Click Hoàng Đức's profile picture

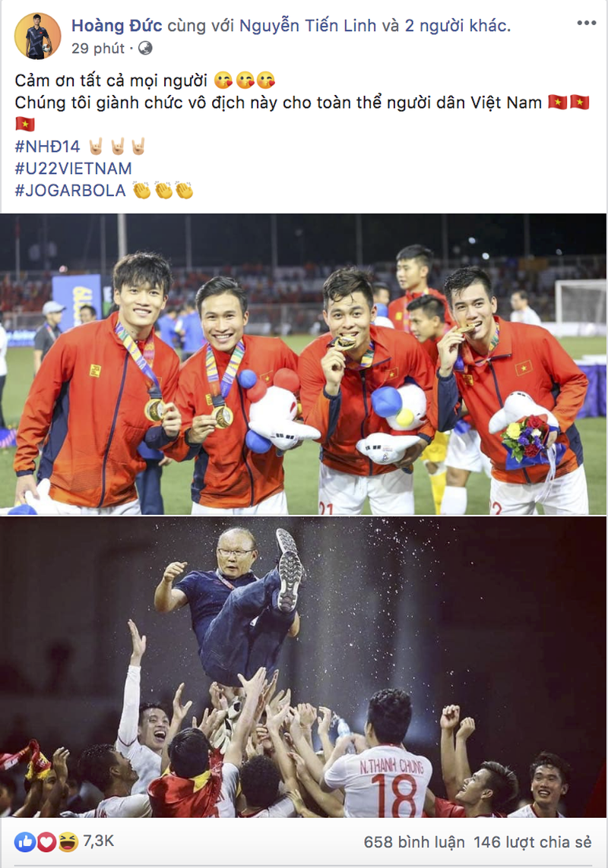[38, 36]
